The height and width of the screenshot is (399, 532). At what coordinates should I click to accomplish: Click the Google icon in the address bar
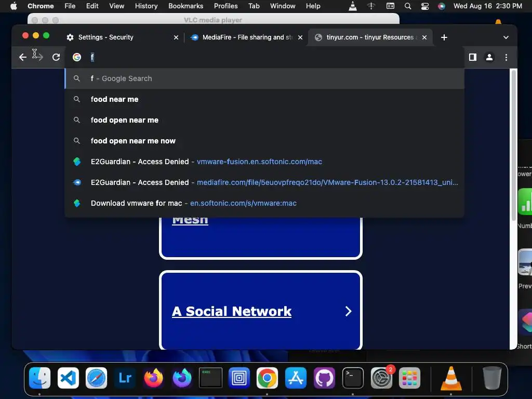pos(77,57)
